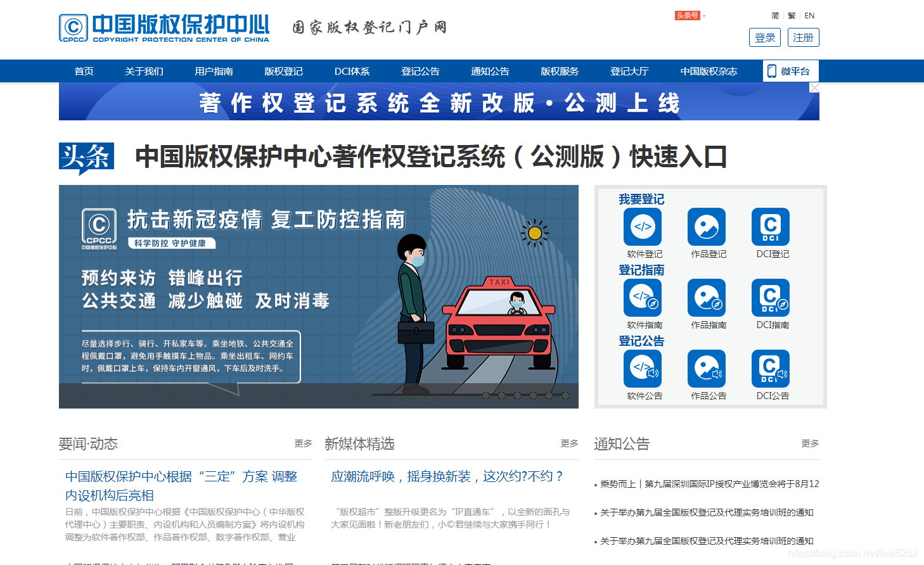The image size is (924, 565).
Task: Switch language to EN
Action: [x=809, y=16]
